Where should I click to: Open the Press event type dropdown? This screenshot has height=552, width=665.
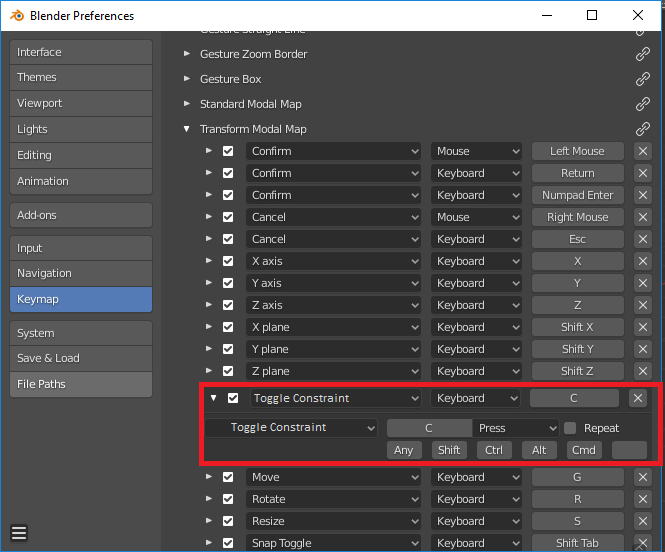coord(516,428)
